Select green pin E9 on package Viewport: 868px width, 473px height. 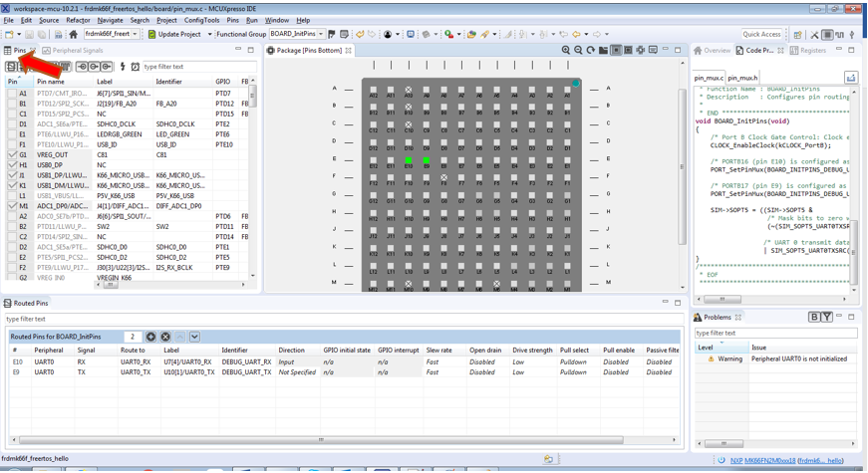click(x=427, y=160)
